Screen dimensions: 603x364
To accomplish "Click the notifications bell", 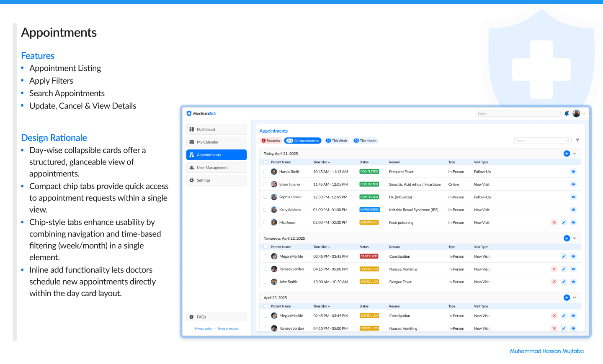I will (x=567, y=113).
